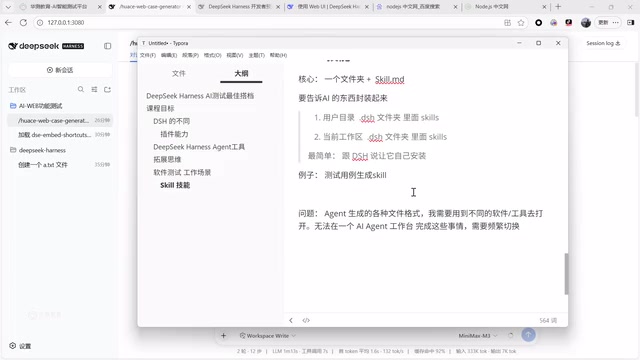Open browser profile avatar
The height and width of the screenshot is (360, 640).
click(586, 22)
